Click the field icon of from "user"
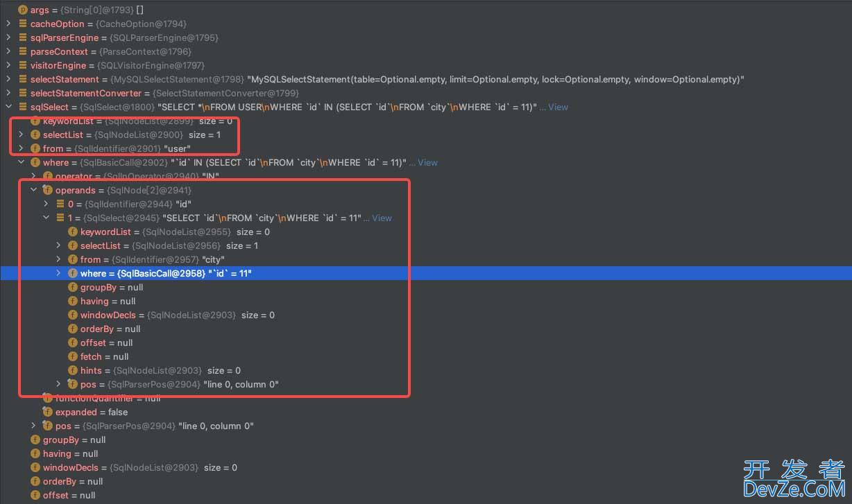The width and height of the screenshot is (852, 504). [35, 149]
